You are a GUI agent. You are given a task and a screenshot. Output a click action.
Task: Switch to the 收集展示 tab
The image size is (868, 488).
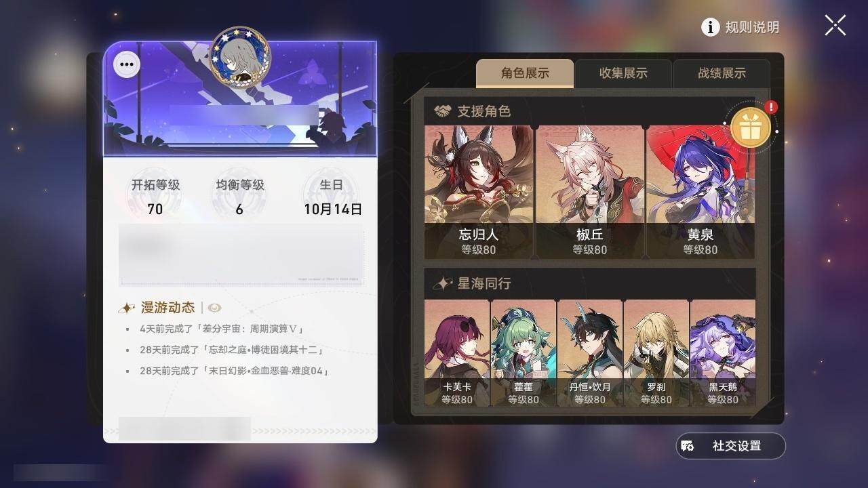[623, 73]
